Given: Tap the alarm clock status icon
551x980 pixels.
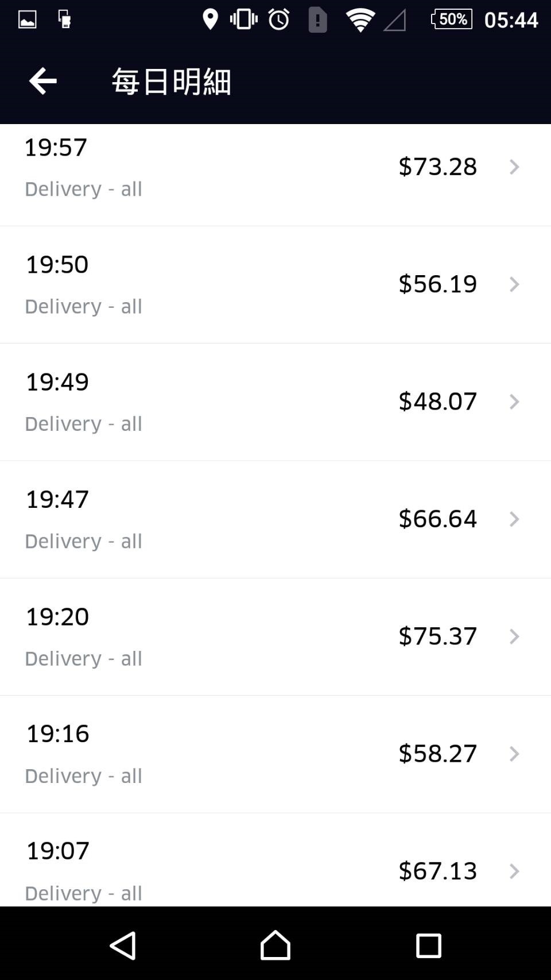Looking at the screenshot, I should pyautogui.click(x=279, y=20).
